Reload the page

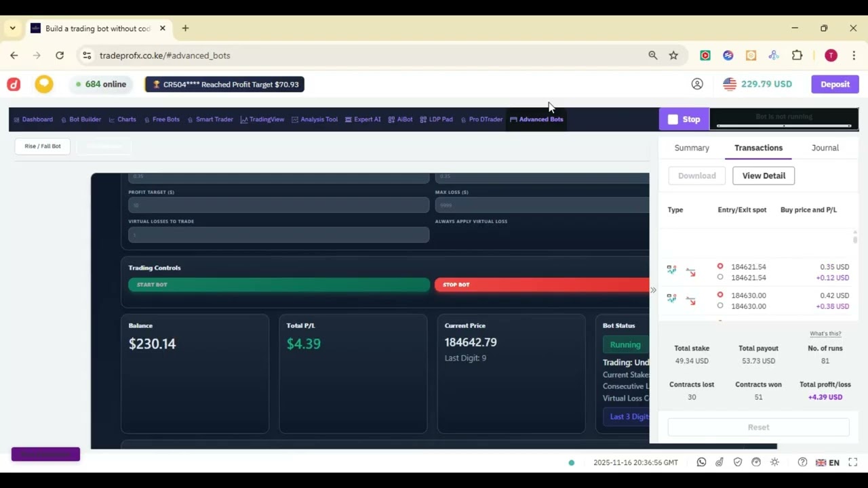(60, 56)
